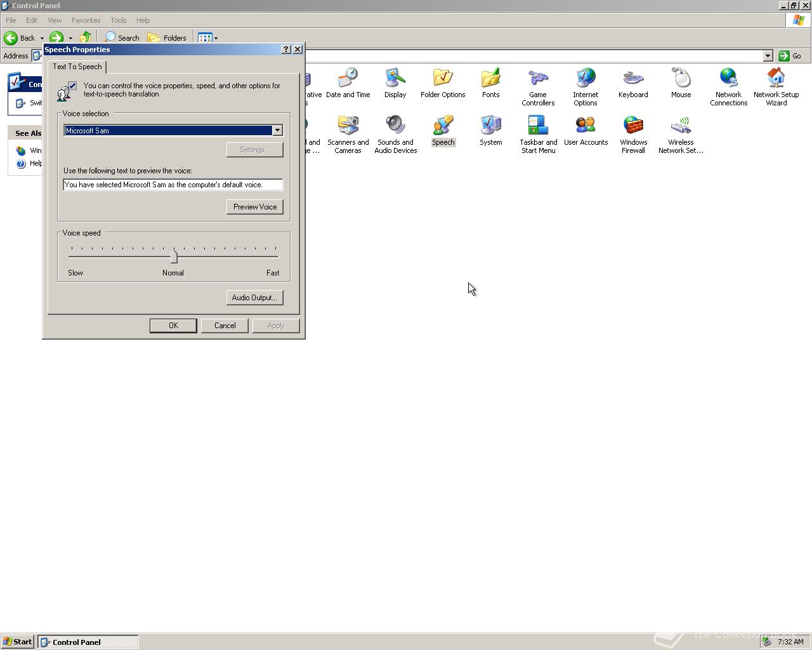Click the Control Panel taskbar button
This screenshot has width=812, height=650.
[x=88, y=642]
